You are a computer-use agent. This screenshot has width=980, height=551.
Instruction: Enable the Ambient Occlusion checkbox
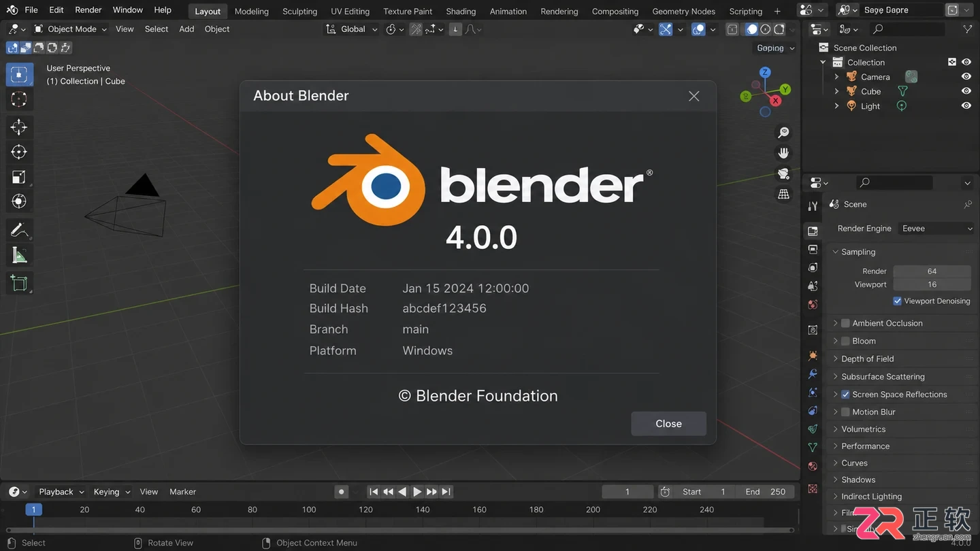click(845, 323)
